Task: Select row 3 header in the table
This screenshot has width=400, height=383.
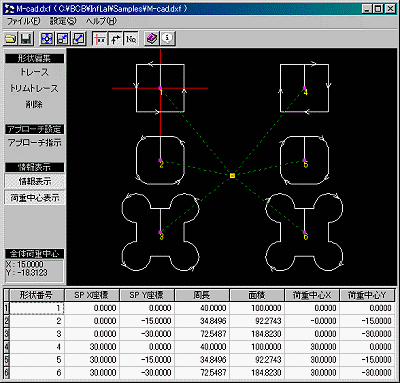Action: click(7, 334)
